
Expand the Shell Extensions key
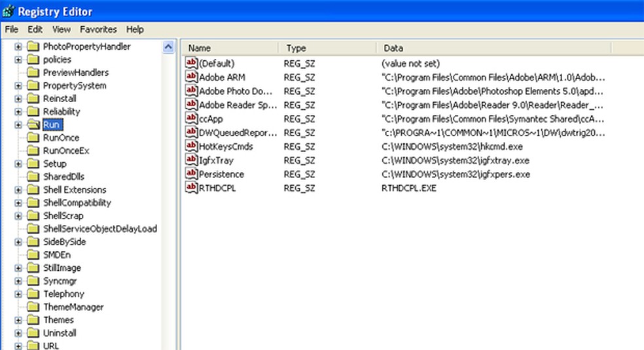tap(18, 190)
